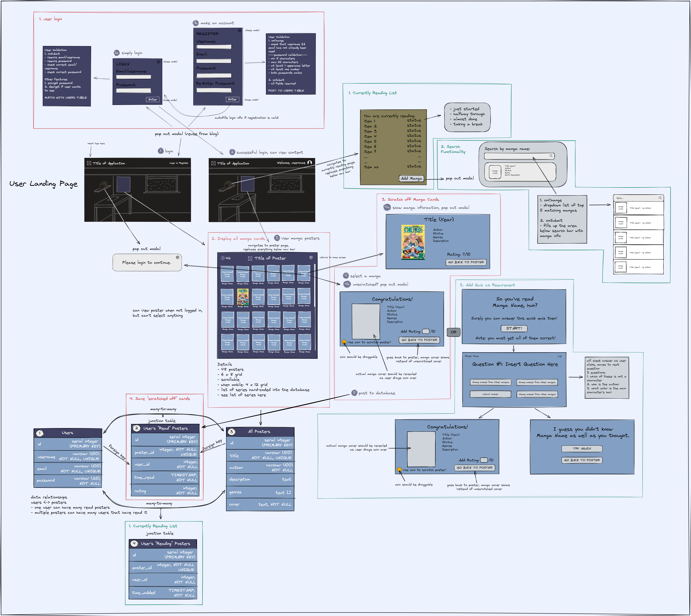Click the logo placeholder in the 'Login or Register' nav bar
Screen dimensions: 691x616
tap(89, 163)
